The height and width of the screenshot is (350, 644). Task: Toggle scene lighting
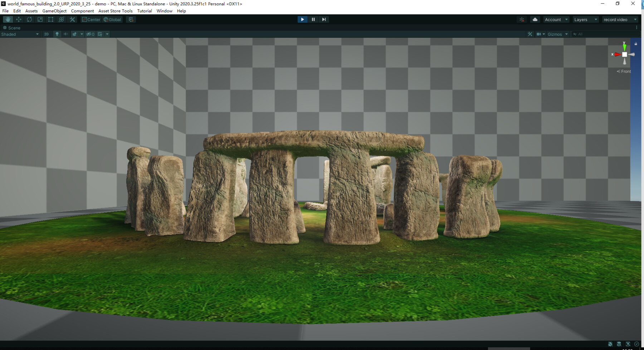pyautogui.click(x=57, y=34)
